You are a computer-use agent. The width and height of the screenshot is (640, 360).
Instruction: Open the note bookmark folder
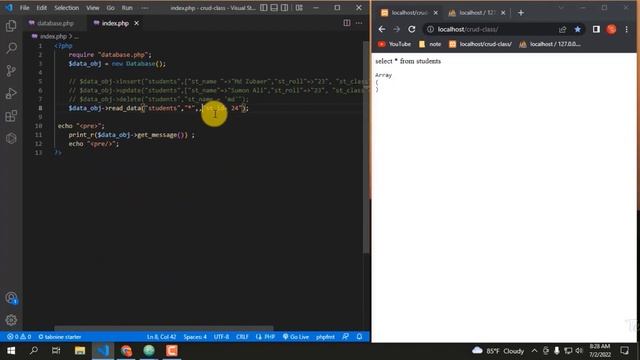click(430, 44)
